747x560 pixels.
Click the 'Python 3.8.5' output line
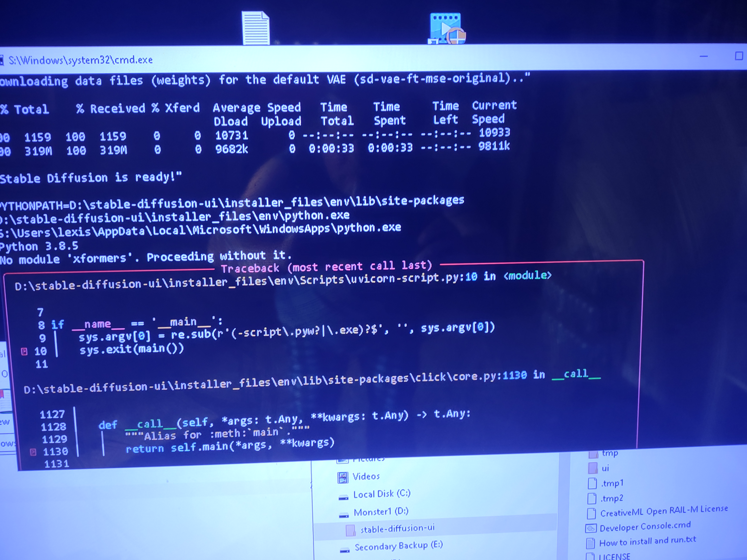click(39, 246)
